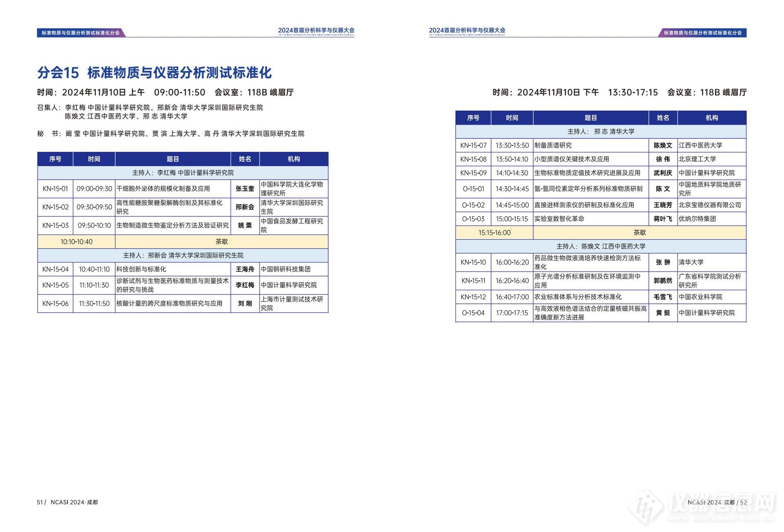This screenshot has width=784, height=532.
Task: Click speaker name 武利庆
Action: [x=663, y=173]
